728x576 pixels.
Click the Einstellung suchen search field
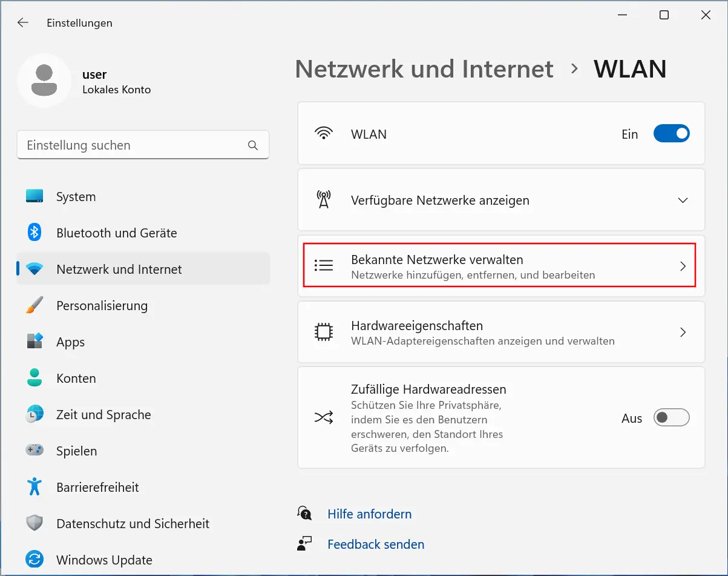(x=133, y=145)
